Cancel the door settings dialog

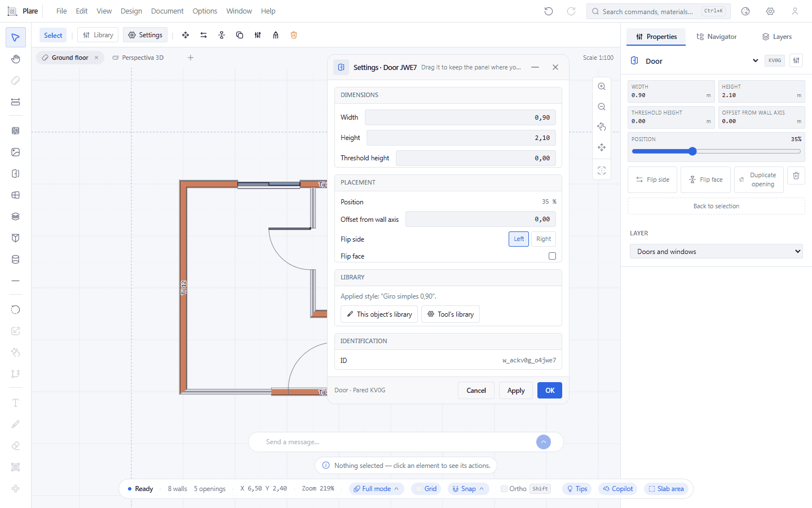[476, 391]
